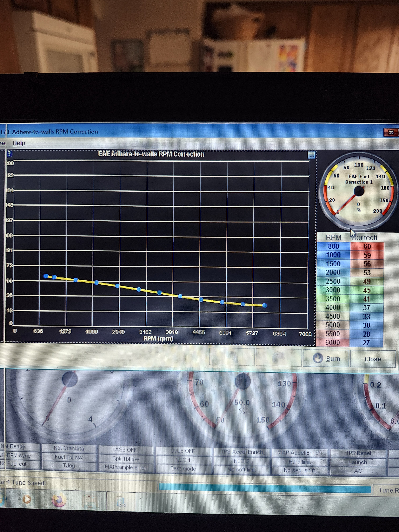Select correction value 53 cell
Screen dimensions: 399x532
(367, 273)
